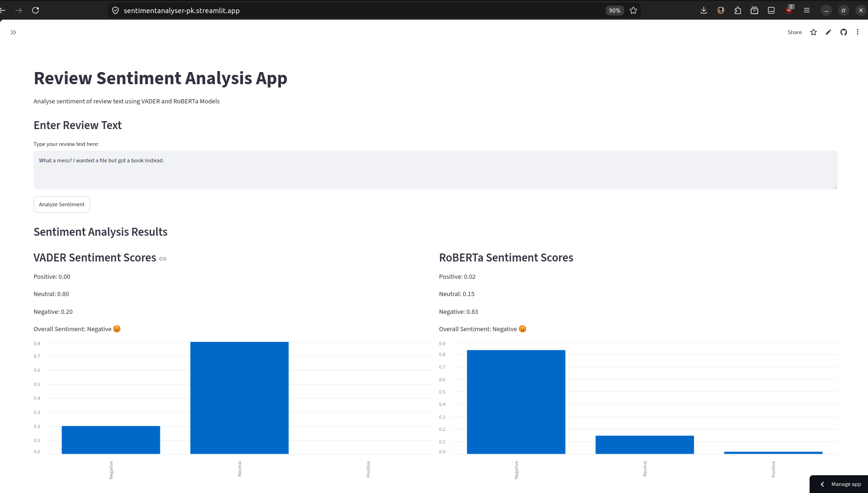
Task: Click Analyze Sentiment button
Action: (62, 204)
